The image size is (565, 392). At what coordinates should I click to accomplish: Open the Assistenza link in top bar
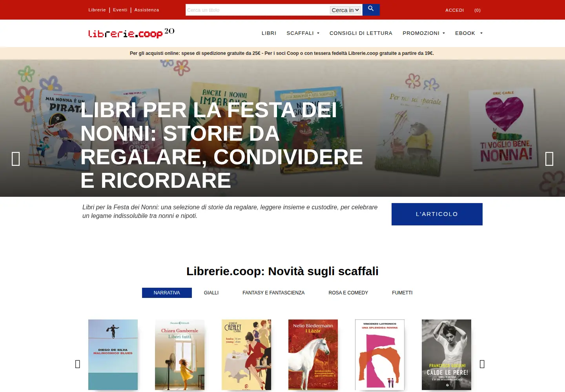[x=147, y=10]
